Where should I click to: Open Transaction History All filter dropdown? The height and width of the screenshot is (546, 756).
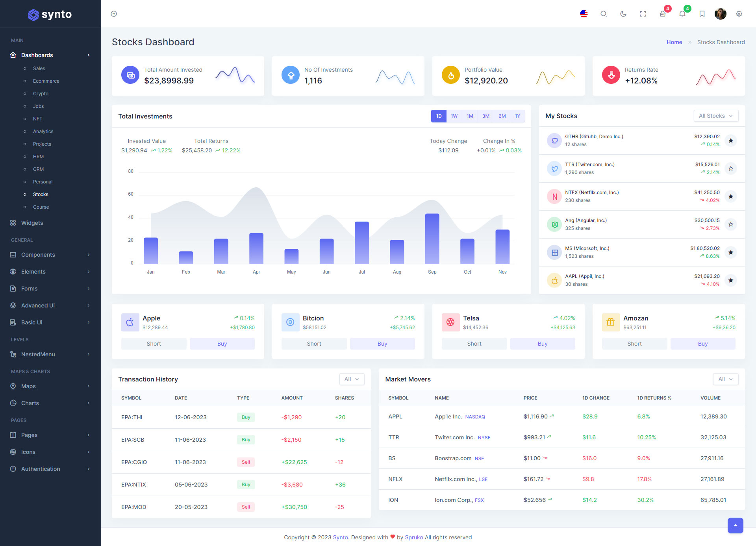coord(352,379)
